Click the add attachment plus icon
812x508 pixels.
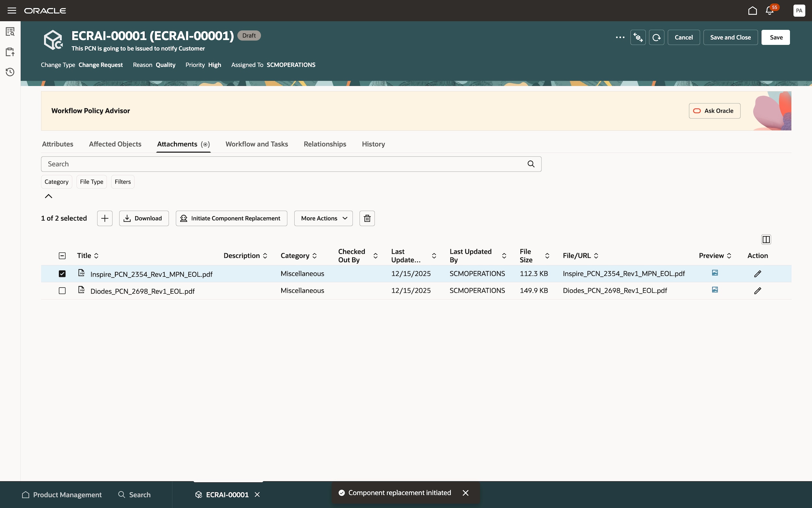point(105,218)
